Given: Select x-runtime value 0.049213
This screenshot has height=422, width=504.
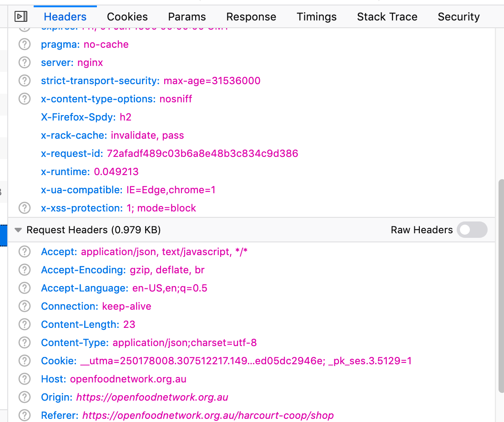Looking at the screenshot, I should click(x=116, y=171).
